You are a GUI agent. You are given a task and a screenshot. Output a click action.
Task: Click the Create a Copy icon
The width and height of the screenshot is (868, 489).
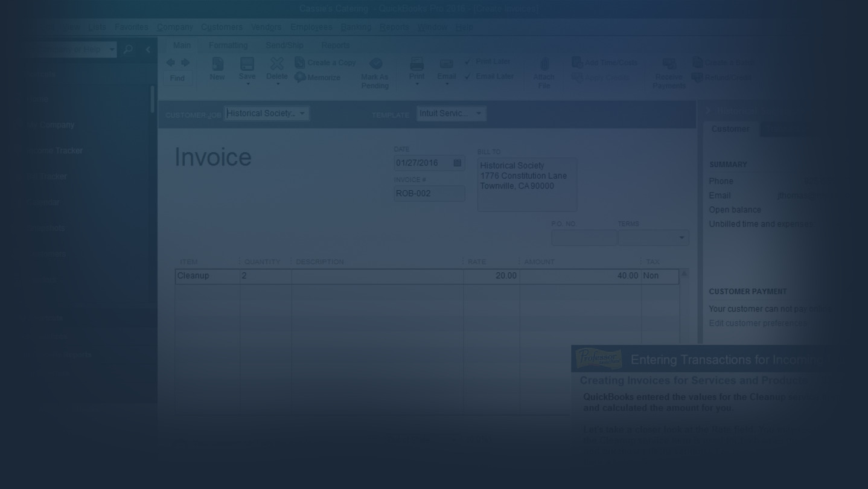(299, 62)
